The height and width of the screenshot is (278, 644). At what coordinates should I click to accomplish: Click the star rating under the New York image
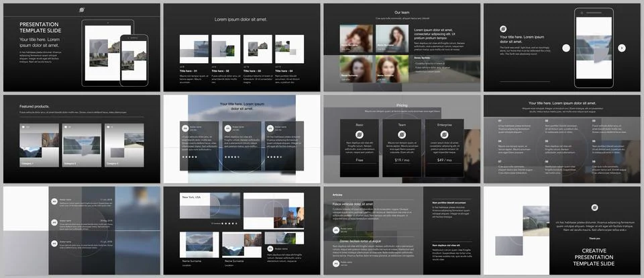pos(230,224)
